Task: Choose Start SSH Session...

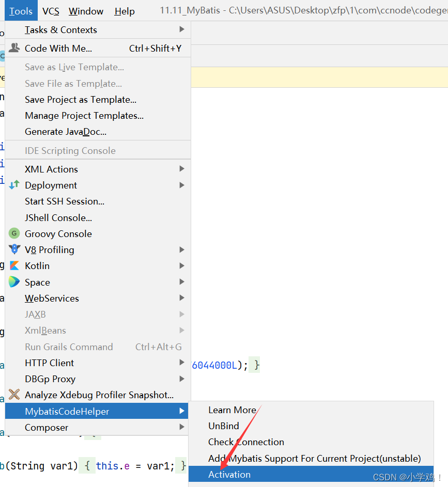Action: click(x=98, y=201)
